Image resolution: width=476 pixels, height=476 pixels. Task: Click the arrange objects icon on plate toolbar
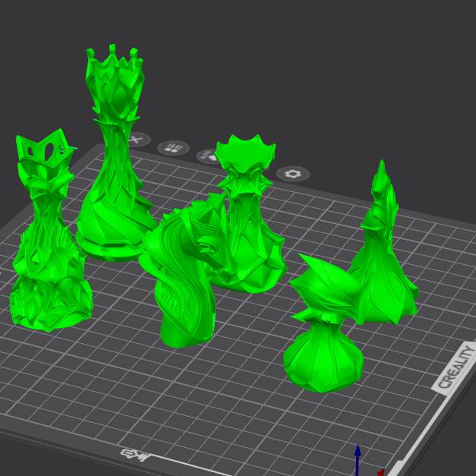click(x=173, y=148)
